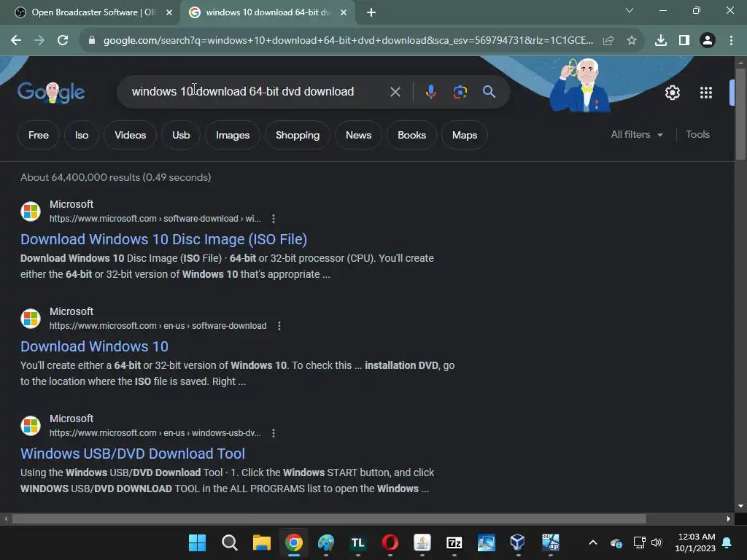Viewport: 747px width, 560px height.
Task: Open 7-Zip from taskbar
Action: (x=454, y=542)
